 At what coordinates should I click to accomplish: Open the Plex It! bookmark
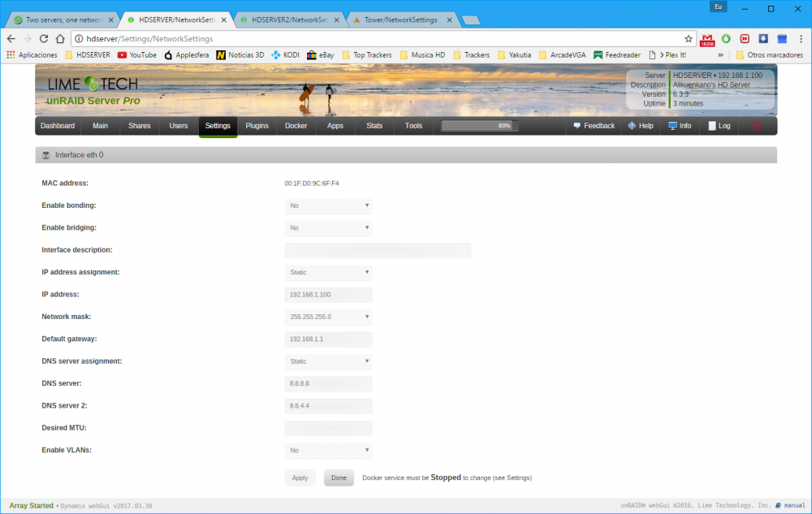coord(667,55)
